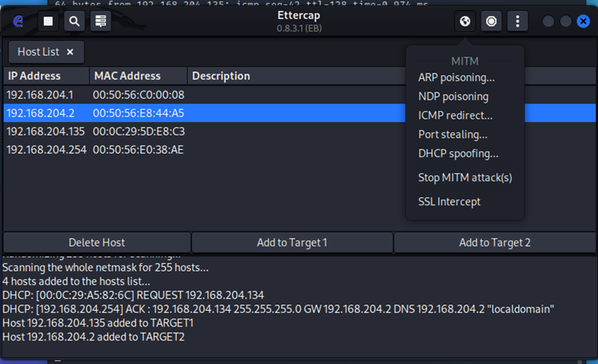Viewport: 598px width, 364px height.
Task: Click the magnifier scan for hosts icon
Action: pos(74,21)
